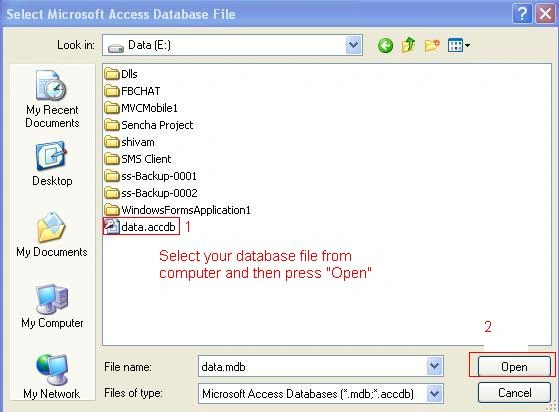Viewport: 559px width, 412px height.
Task: Select the data.accdb database file
Action: 140,226
